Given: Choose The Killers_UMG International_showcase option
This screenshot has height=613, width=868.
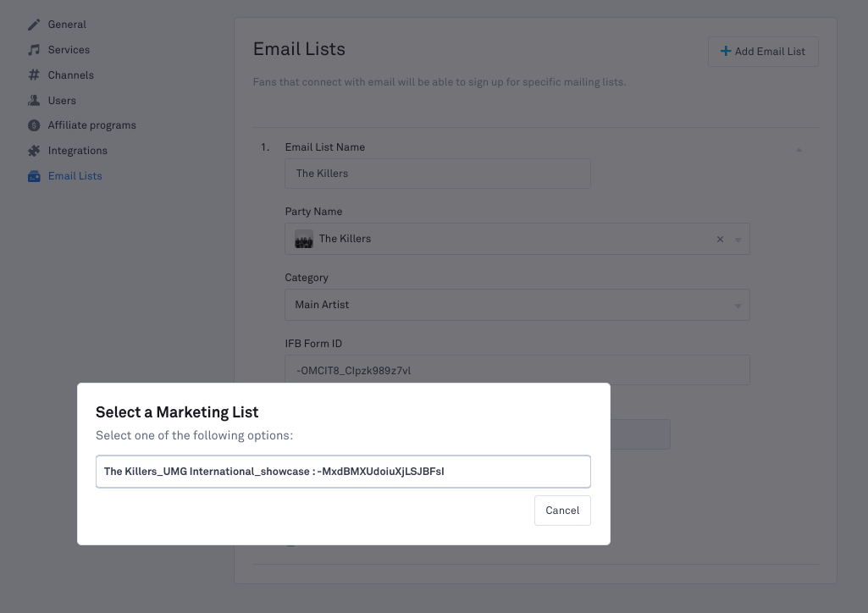Looking at the screenshot, I should (343, 472).
